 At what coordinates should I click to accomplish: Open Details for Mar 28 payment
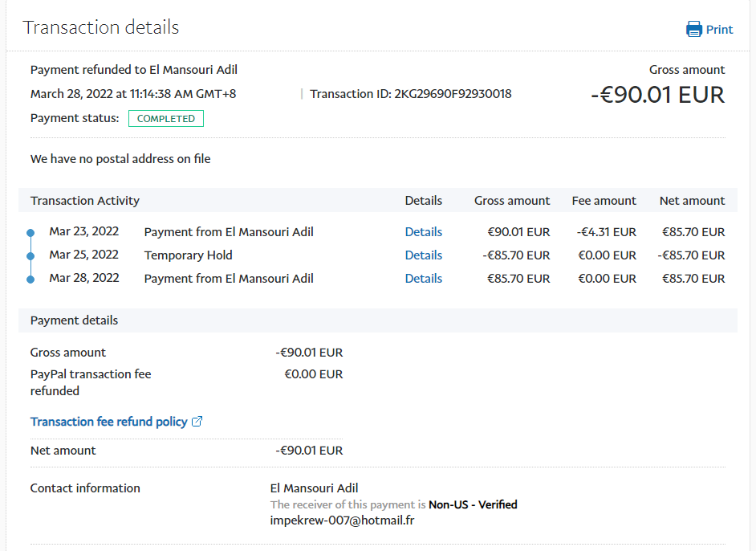(423, 279)
